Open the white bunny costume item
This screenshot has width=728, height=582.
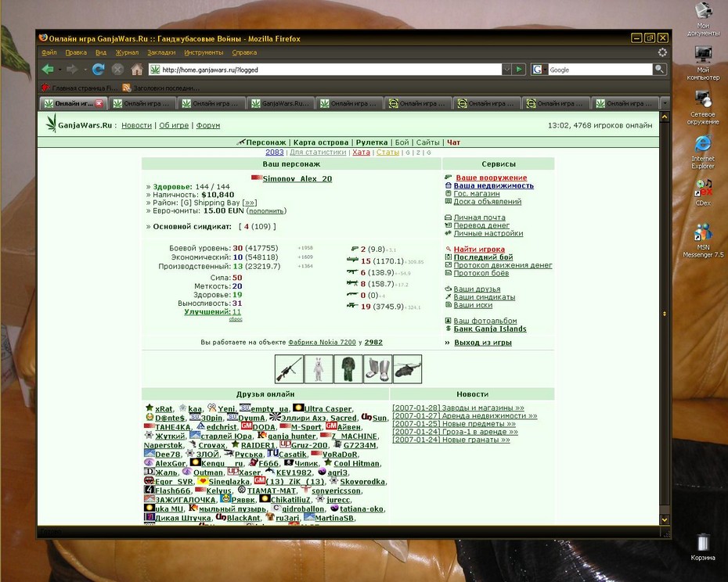click(x=319, y=369)
